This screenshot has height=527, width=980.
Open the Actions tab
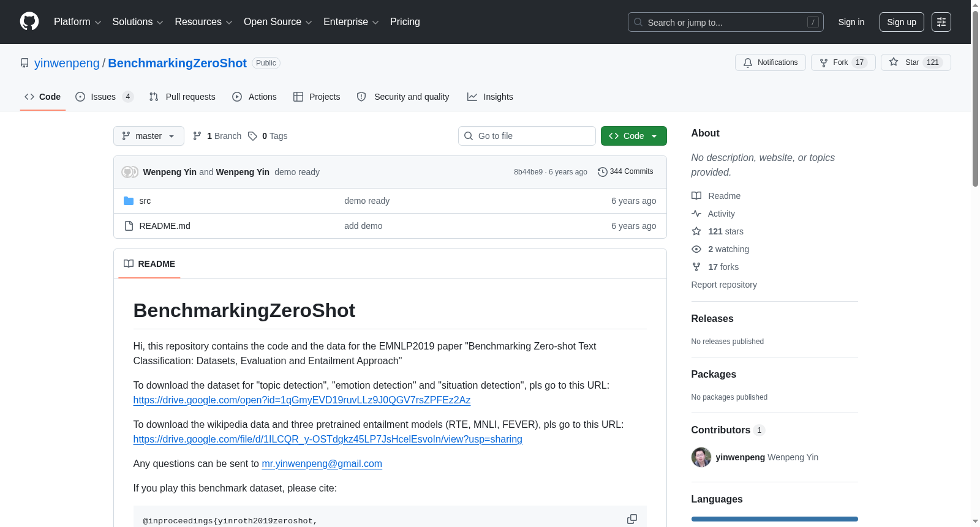(255, 97)
